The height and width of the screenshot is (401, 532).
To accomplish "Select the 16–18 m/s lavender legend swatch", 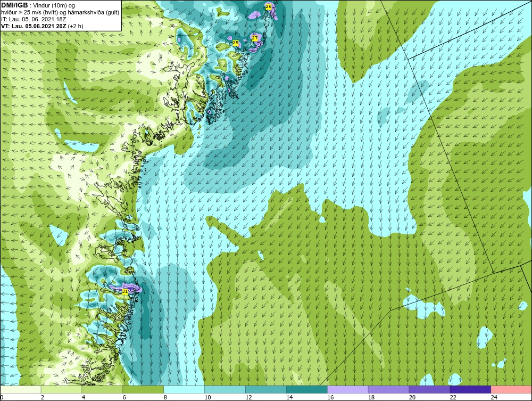I will (x=348, y=389).
